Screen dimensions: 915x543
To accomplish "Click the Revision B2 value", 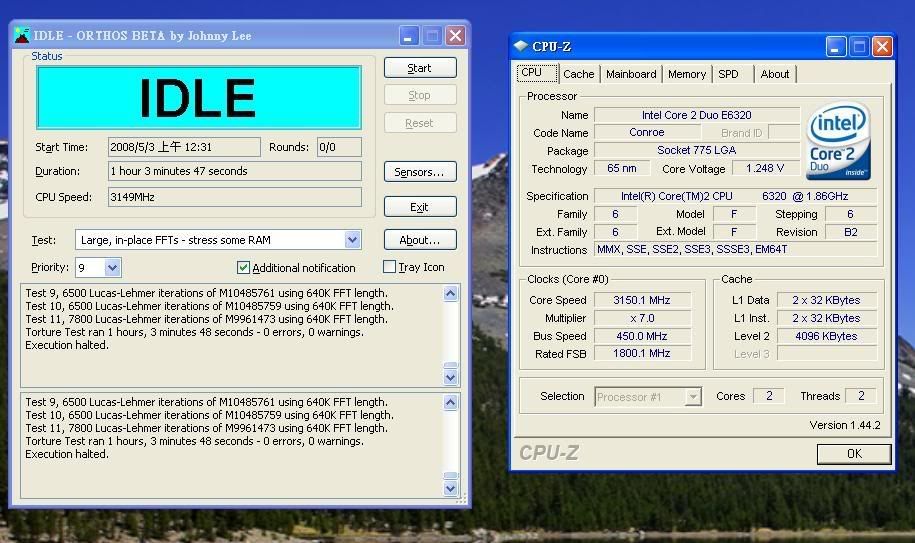I will pos(851,232).
